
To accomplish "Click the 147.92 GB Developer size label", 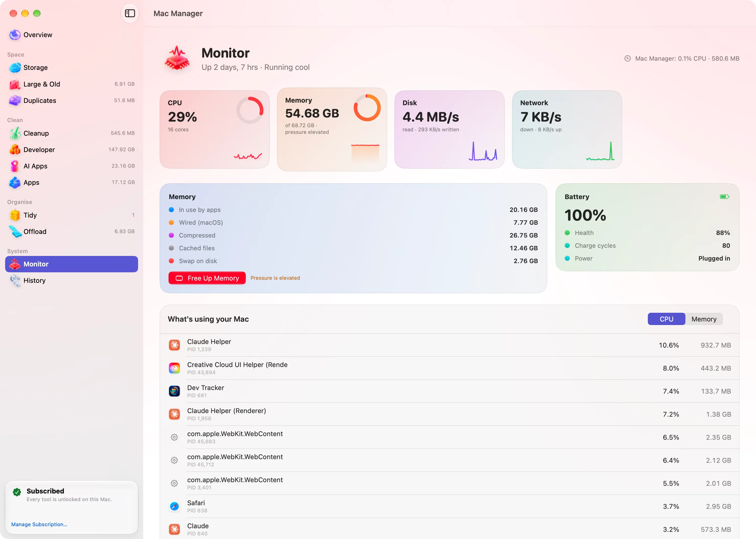I will coord(121,150).
